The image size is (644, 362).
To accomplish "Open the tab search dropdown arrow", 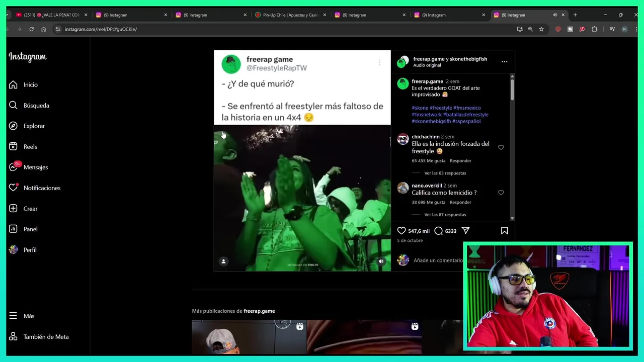I will pos(8,15).
